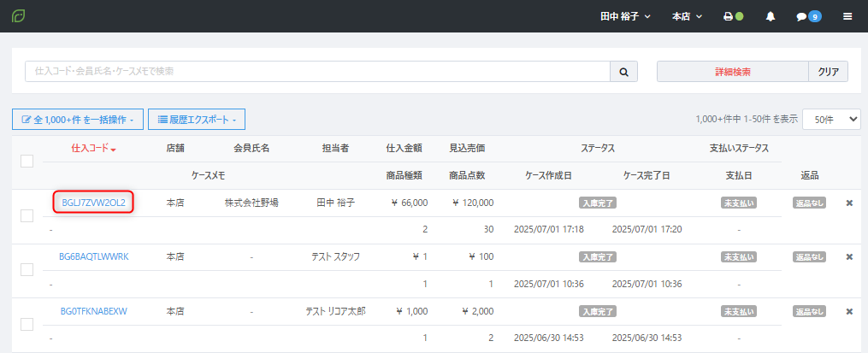Select the checkbox for row BG6BAQTLWWRK
This screenshot has height=353, width=868.
[27, 269]
